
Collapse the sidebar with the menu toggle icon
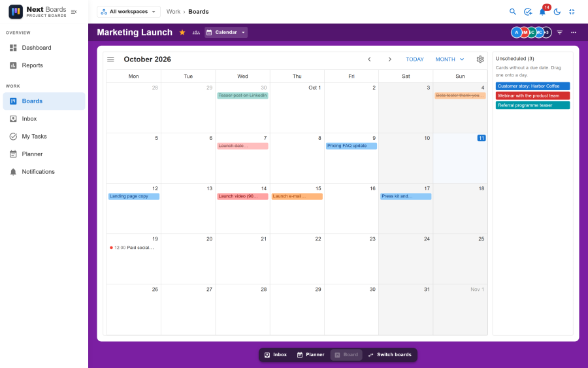[74, 12]
